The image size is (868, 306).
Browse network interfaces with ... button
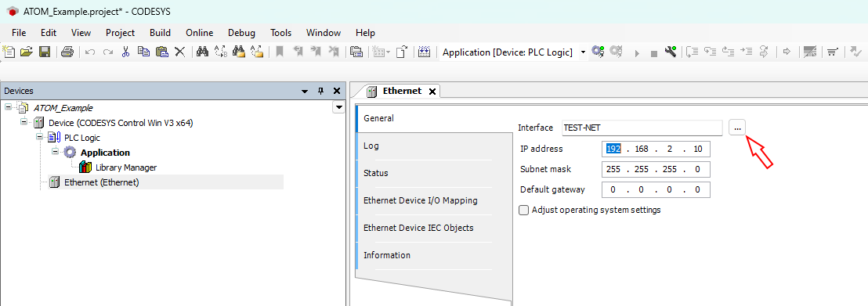(x=737, y=128)
